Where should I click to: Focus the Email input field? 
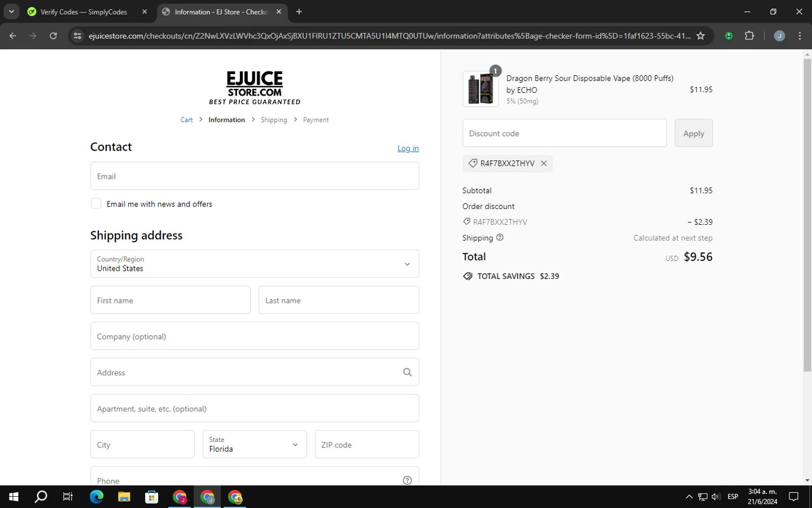[254, 176]
